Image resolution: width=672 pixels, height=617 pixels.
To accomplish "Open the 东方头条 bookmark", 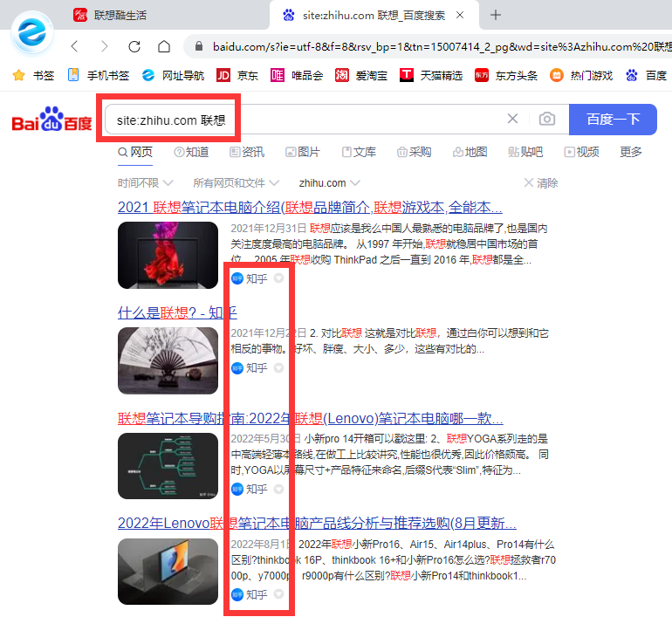I will (x=506, y=76).
